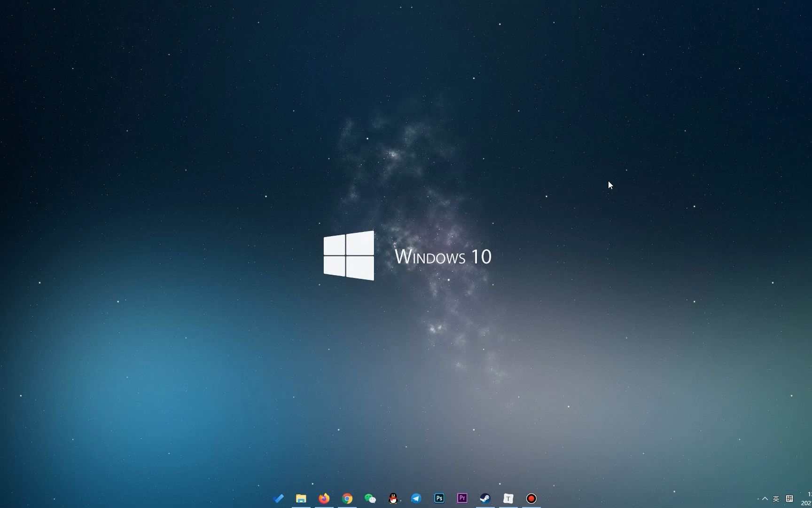
Task: Open the blue checkmark To Do app
Action: [278, 498]
